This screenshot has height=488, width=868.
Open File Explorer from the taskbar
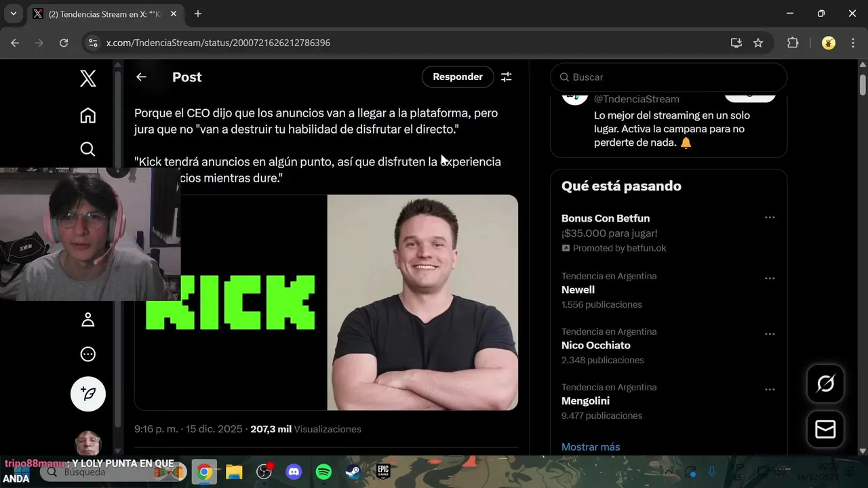pos(234,472)
